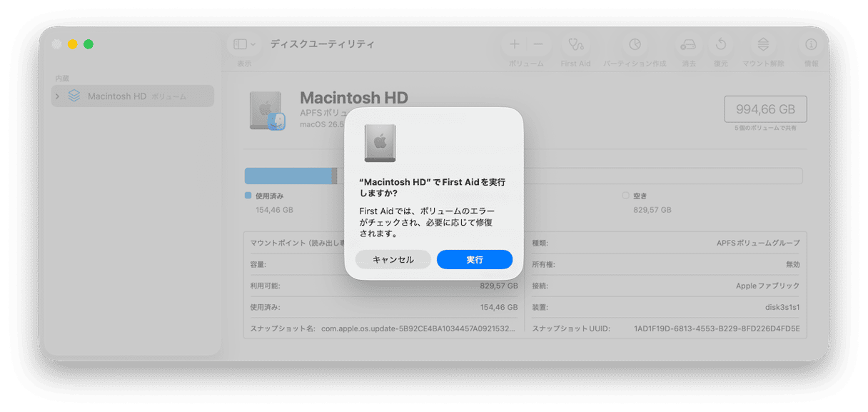Click the add volume plus icon
Screen dimensions: 868x412
(515, 44)
